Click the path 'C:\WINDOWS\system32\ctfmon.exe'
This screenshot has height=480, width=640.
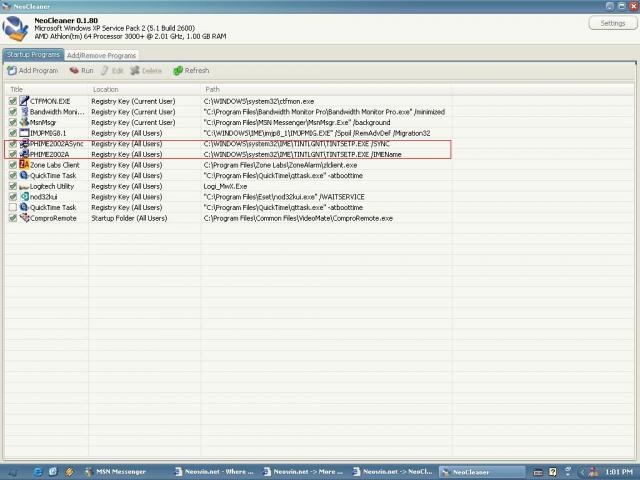pyautogui.click(x=259, y=101)
